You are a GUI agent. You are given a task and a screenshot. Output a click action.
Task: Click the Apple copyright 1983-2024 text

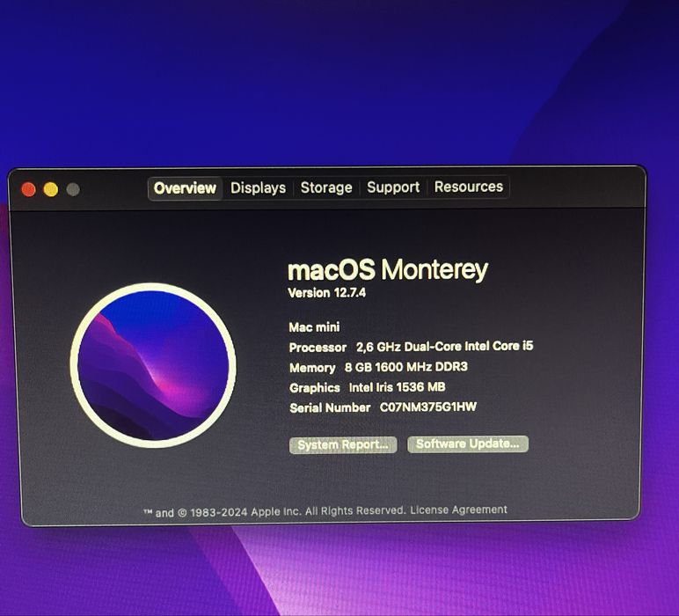(276, 511)
